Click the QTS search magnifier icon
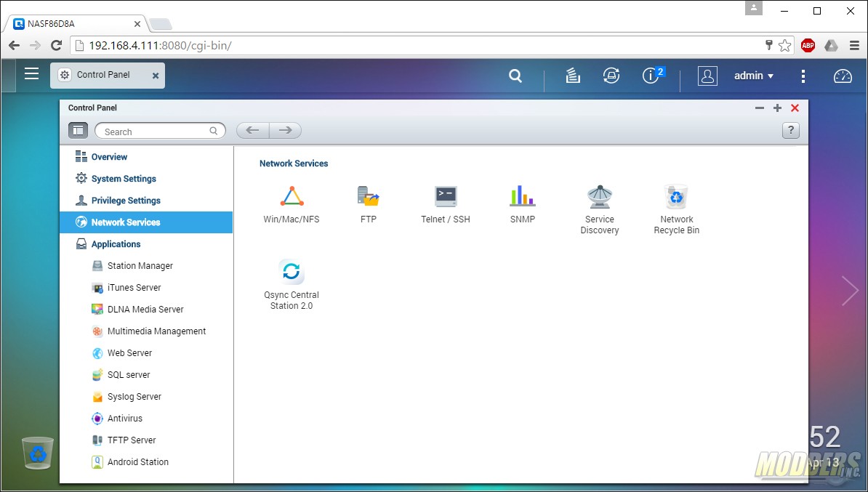The width and height of the screenshot is (868, 492). tap(515, 76)
